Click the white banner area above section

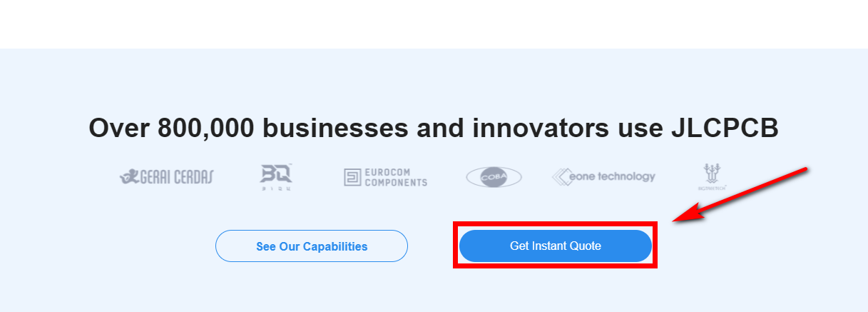(x=434, y=24)
